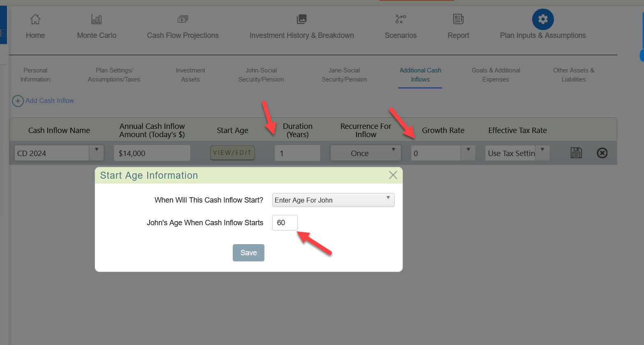Click the VIEW/EDIT start age button
Image resolution: width=644 pixels, height=345 pixels.
click(232, 153)
